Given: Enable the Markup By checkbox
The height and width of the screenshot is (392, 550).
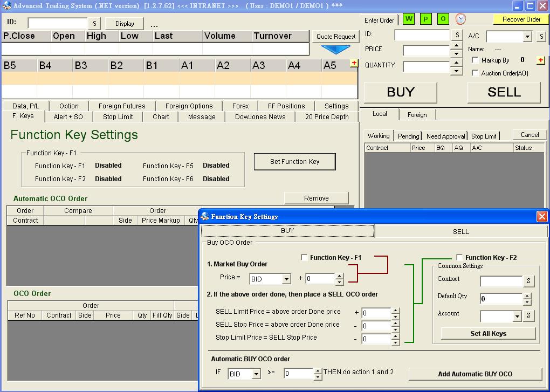Looking at the screenshot, I should point(475,60).
